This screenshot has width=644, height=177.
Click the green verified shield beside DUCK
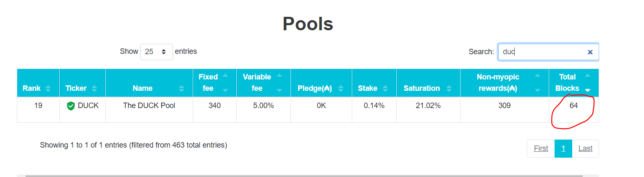[71, 106]
